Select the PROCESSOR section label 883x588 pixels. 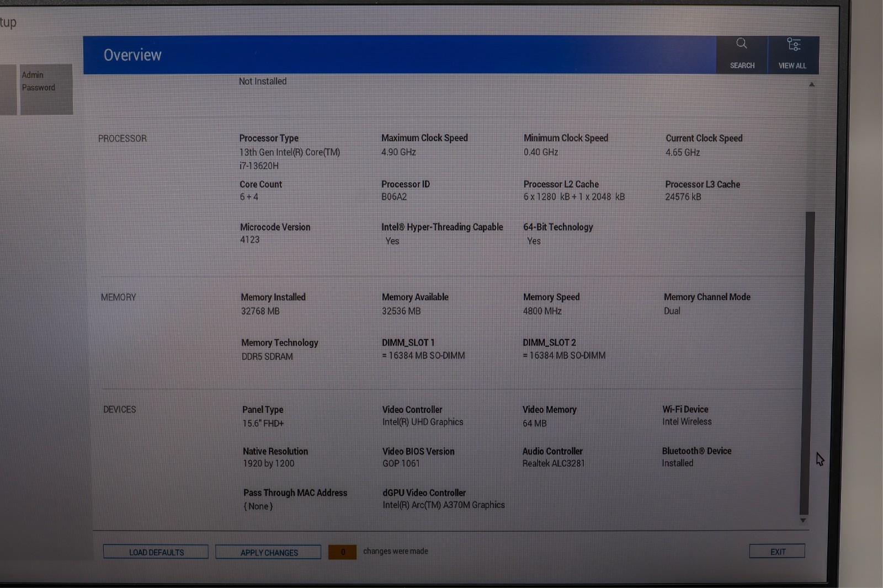[123, 138]
